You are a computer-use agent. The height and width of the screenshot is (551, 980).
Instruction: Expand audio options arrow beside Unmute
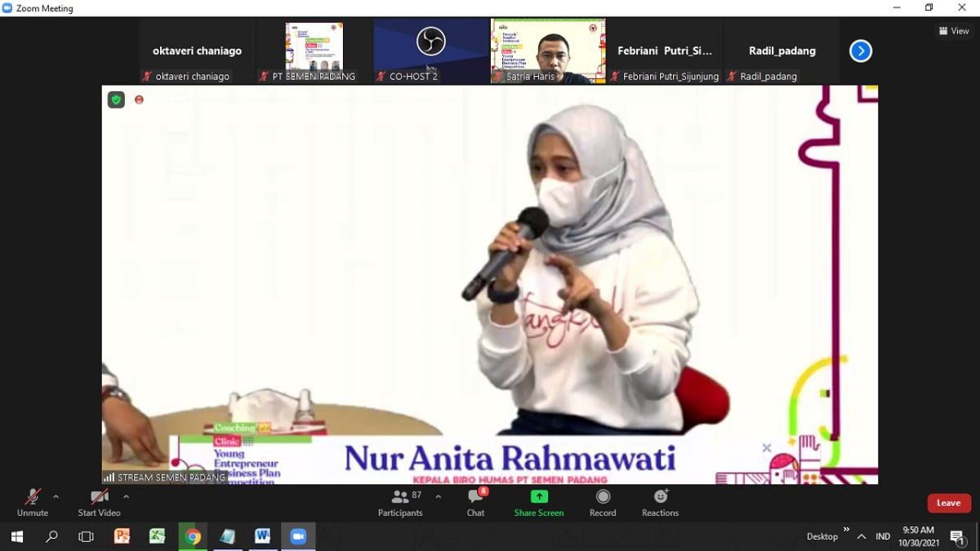(56, 496)
